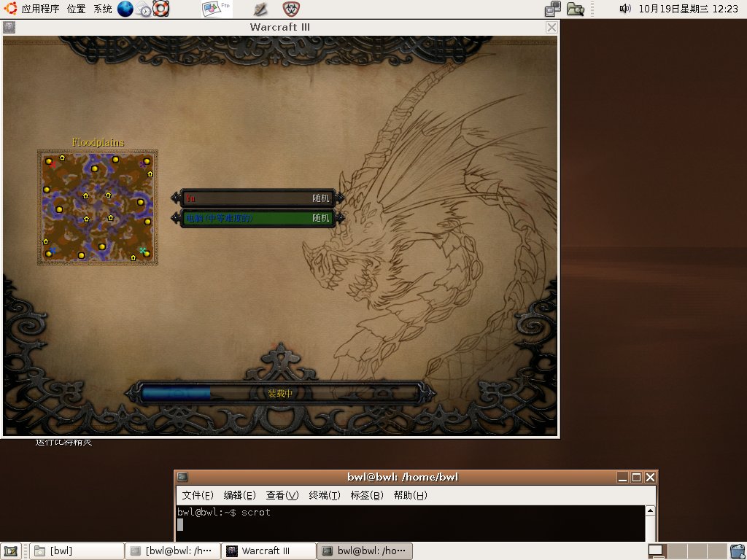Screen dimensions: 747x560
Task: Open the terminal 标签(B) menu
Action: click(367, 495)
